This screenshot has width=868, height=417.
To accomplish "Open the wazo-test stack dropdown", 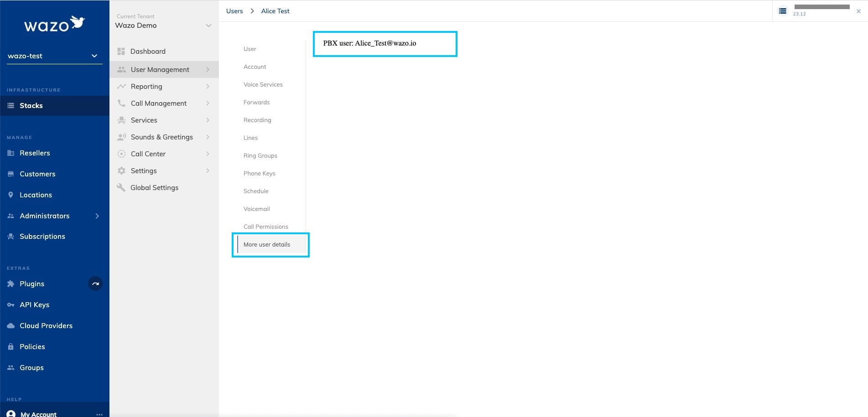I will [x=54, y=56].
